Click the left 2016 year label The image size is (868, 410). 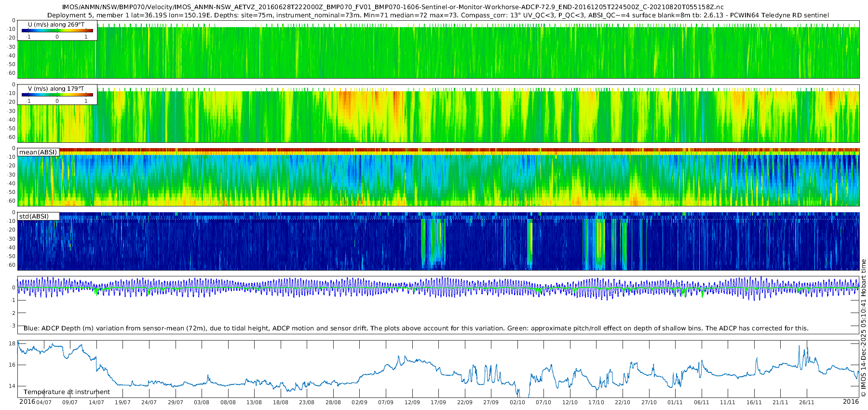coord(27,402)
